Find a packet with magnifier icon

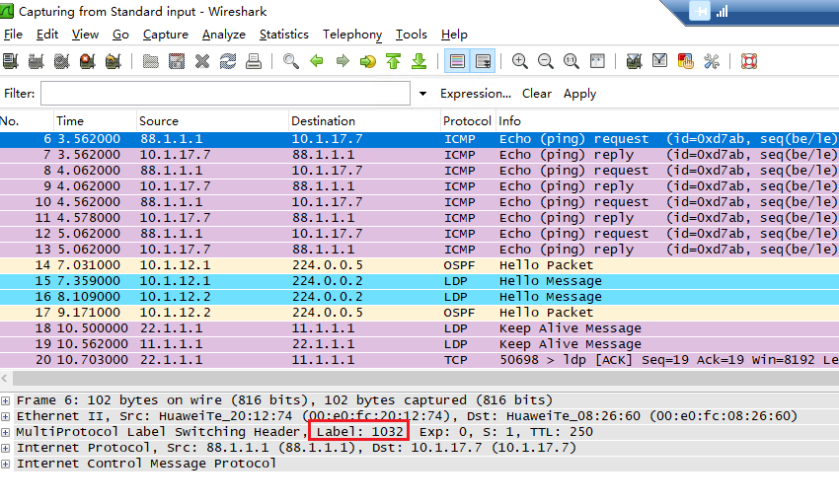pos(290,61)
